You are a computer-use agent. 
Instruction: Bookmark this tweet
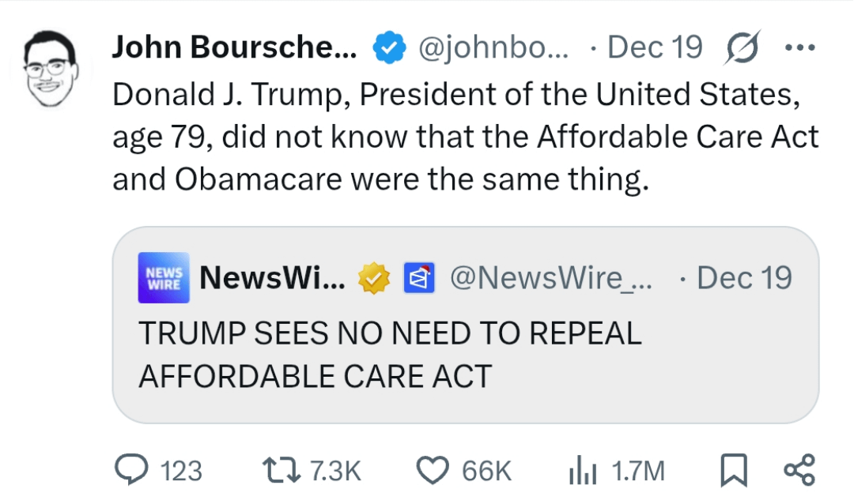click(x=733, y=471)
